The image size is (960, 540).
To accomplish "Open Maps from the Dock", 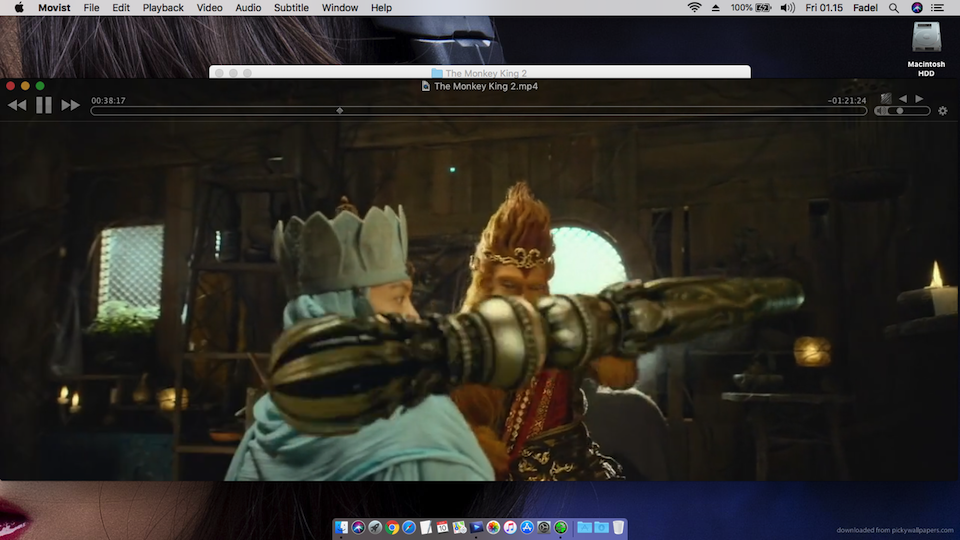I will click(x=459, y=527).
